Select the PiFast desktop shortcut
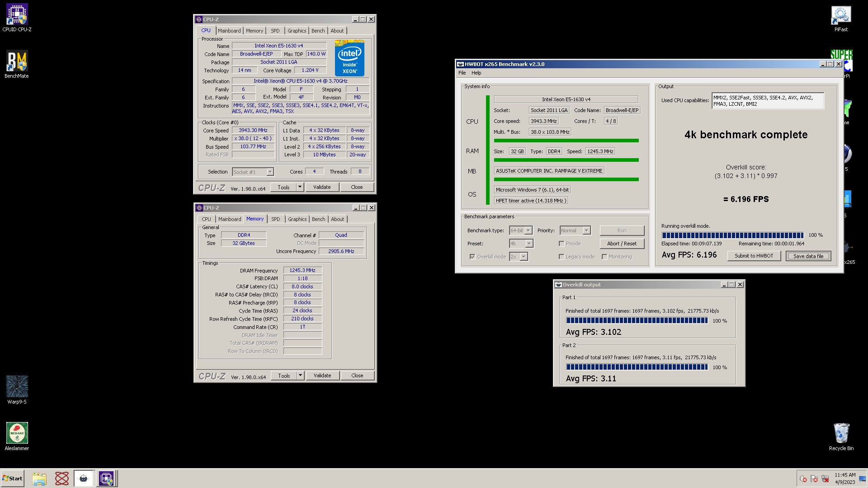The image size is (868, 488). tap(841, 18)
